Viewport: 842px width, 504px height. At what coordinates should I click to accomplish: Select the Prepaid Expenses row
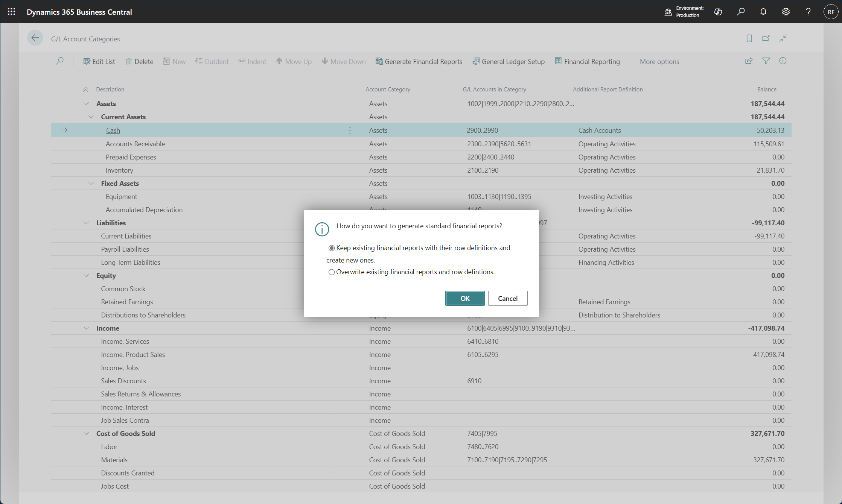pos(421,157)
